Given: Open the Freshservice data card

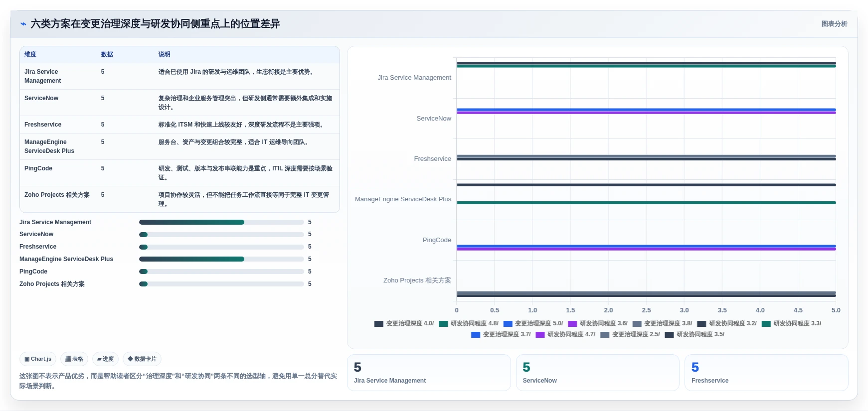Looking at the screenshot, I should [766, 373].
